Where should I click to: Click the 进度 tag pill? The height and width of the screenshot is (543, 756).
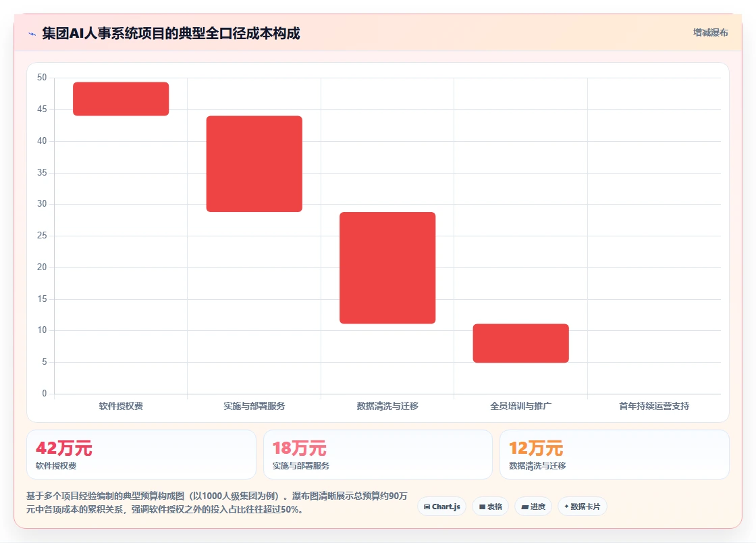(x=533, y=507)
